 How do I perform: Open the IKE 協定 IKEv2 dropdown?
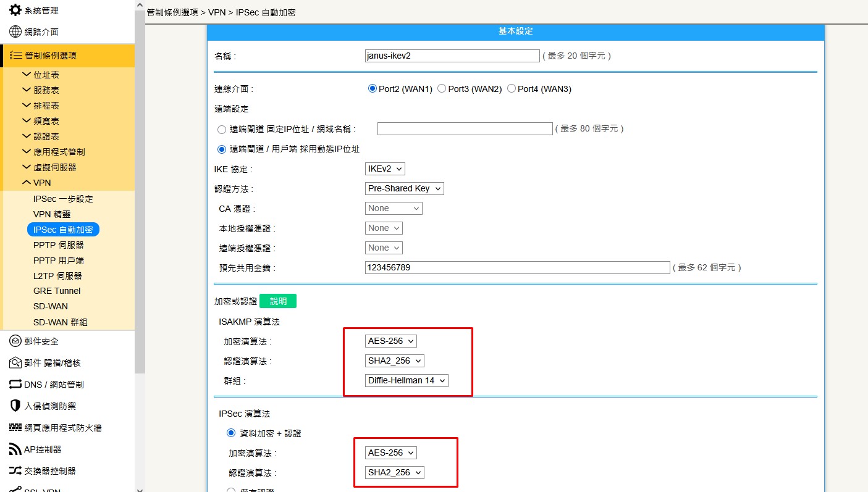pos(385,169)
